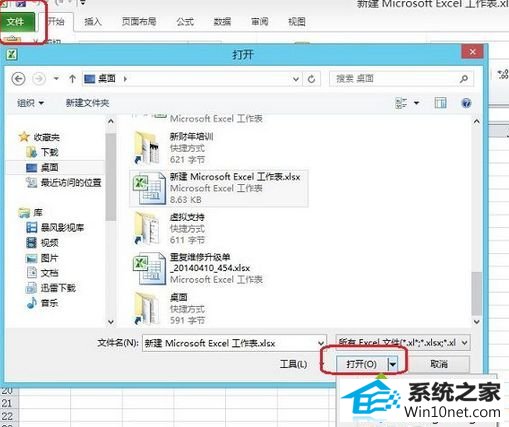Viewport: 509px width, 427px height.
Task: Open the 文件 tab in Excel
Action: (17, 22)
